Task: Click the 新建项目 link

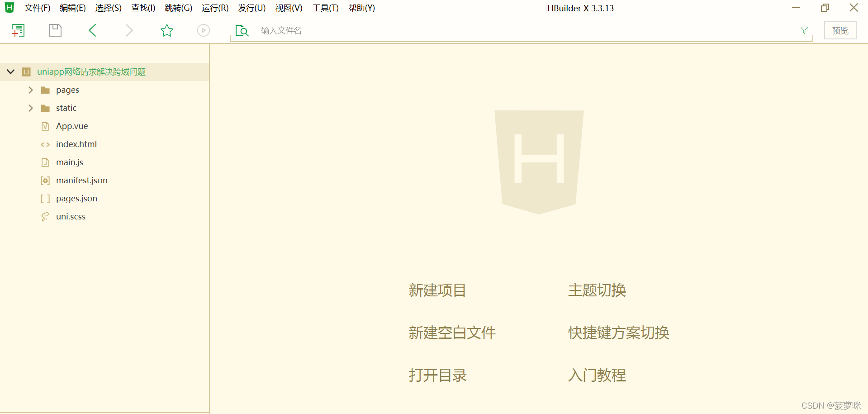Action: pyautogui.click(x=437, y=290)
